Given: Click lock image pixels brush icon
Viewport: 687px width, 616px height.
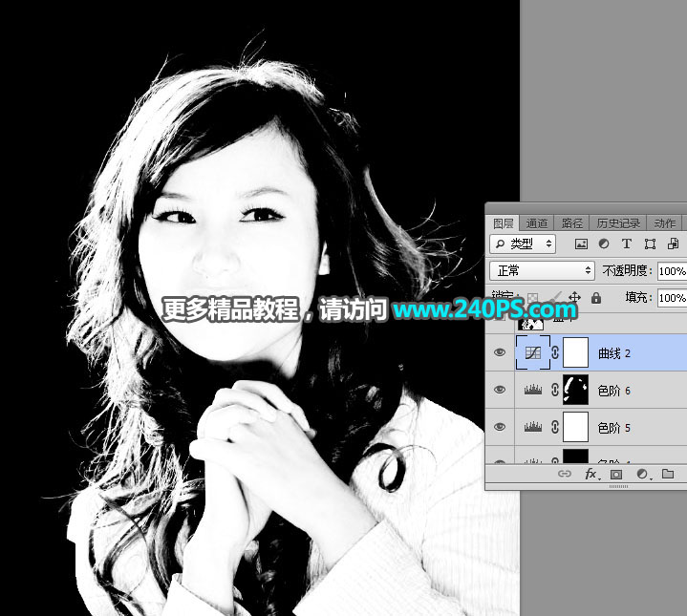Looking at the screenshot, I should pos(555,297).
